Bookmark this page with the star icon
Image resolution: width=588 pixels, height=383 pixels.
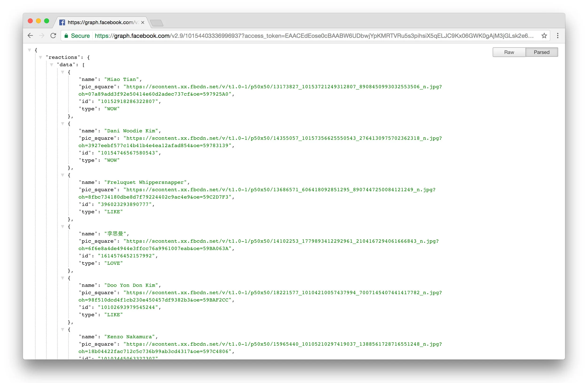tap(544, 36)
